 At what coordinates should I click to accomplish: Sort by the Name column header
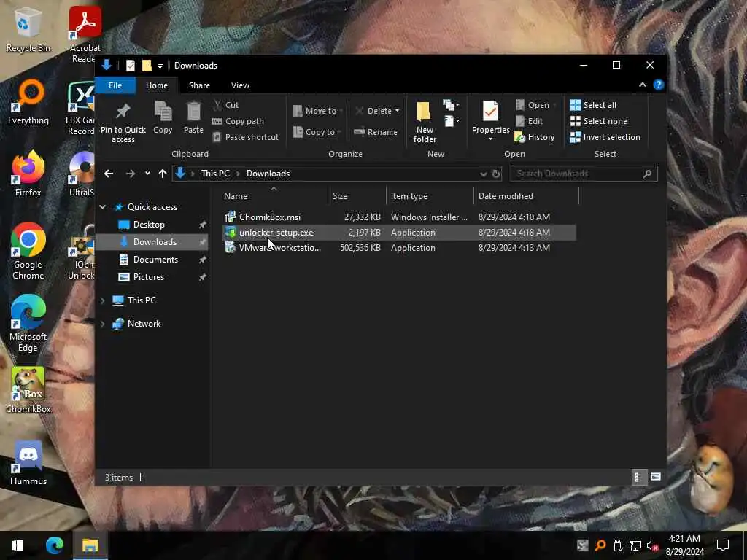pos(274,195)
